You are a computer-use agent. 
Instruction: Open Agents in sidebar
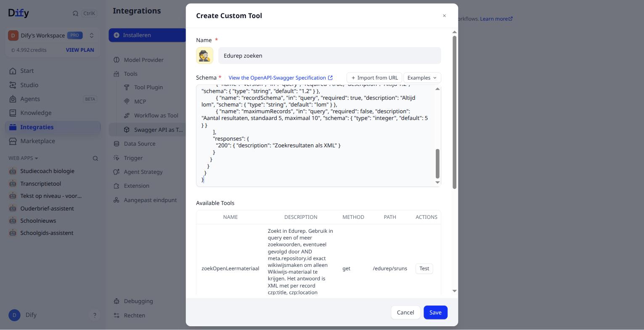coord(53,99)
